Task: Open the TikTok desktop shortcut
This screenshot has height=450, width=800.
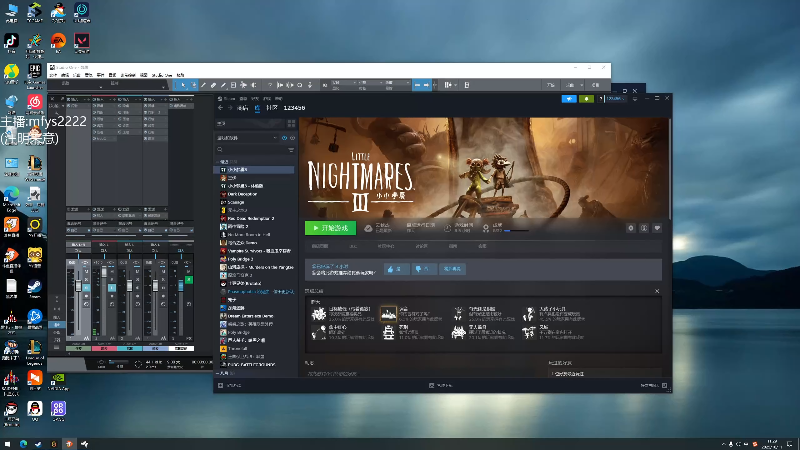Action: (11, 43)
